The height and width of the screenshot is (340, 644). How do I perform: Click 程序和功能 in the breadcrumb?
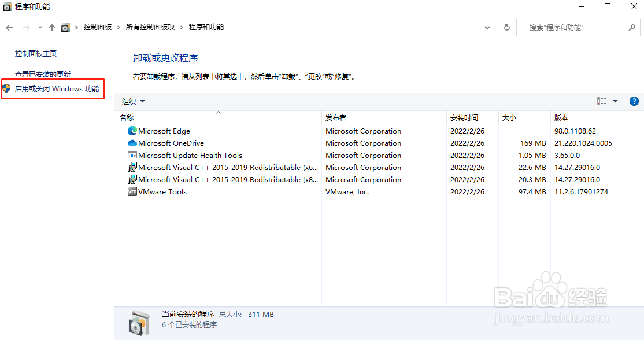click(206, 27)
